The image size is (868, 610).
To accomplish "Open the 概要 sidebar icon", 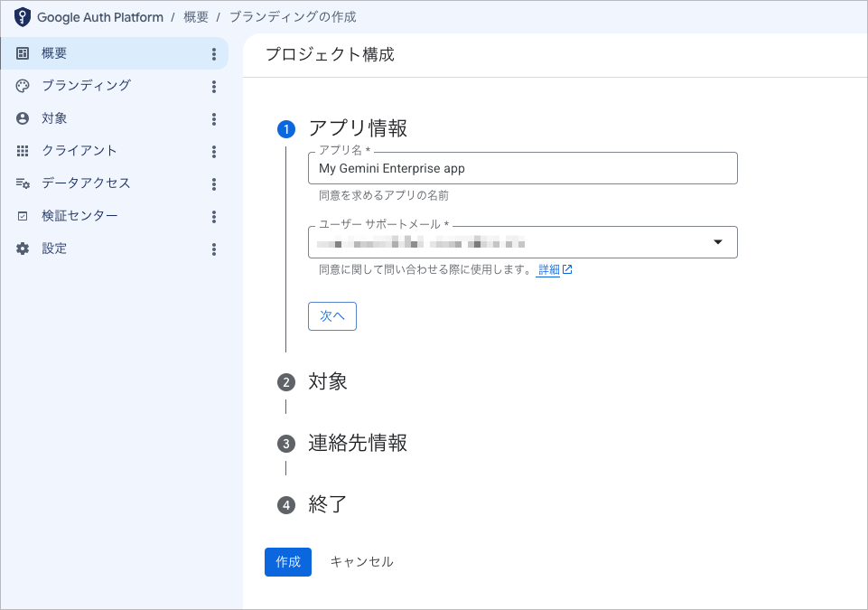I will [x=23, y=53].
